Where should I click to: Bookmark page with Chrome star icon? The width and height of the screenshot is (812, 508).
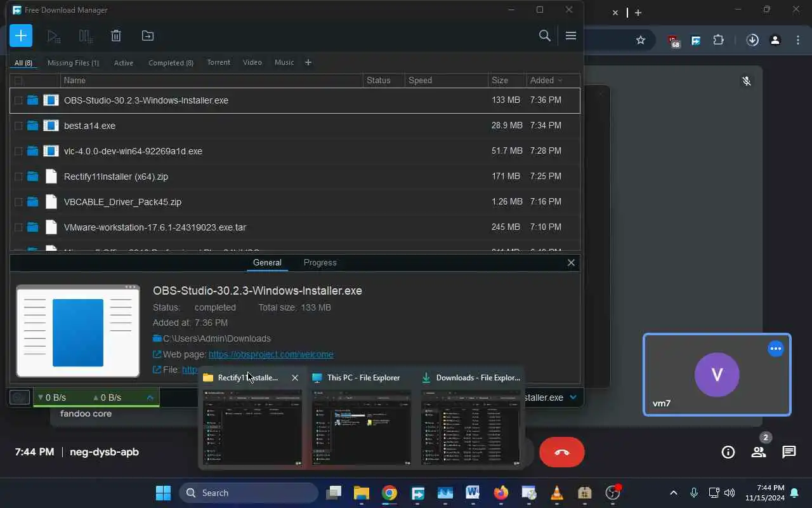click(x=641, y=40)
